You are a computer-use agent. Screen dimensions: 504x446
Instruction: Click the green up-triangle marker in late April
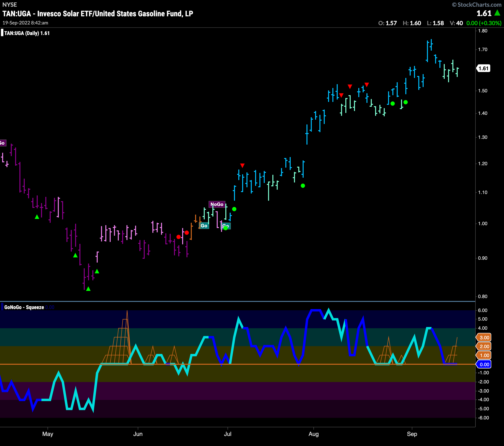tap(37, 217)
